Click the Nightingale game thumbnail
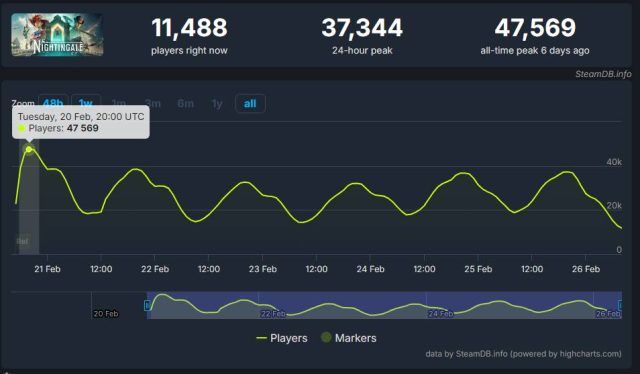 click(x=57, y=35)
